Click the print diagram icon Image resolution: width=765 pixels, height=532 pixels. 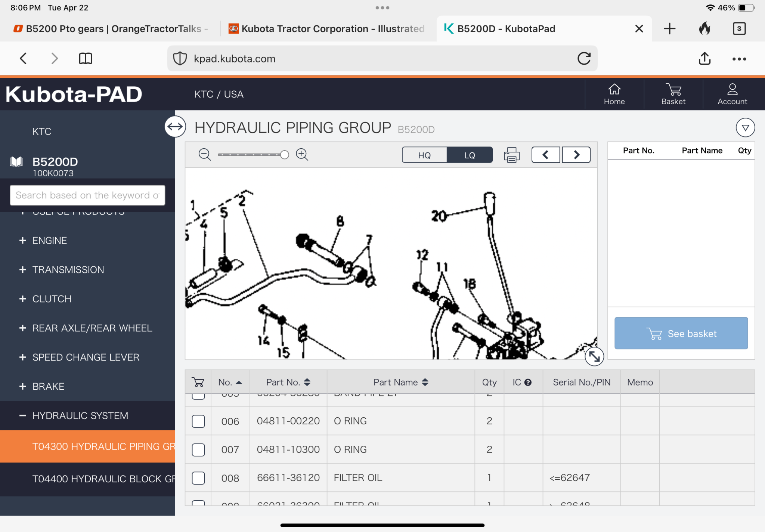[511, 155]
